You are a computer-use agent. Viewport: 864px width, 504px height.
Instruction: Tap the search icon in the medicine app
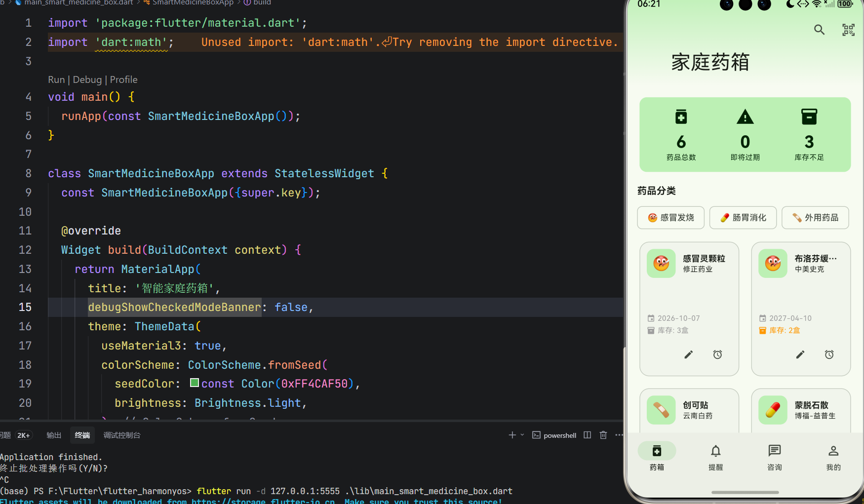[819, 30]
